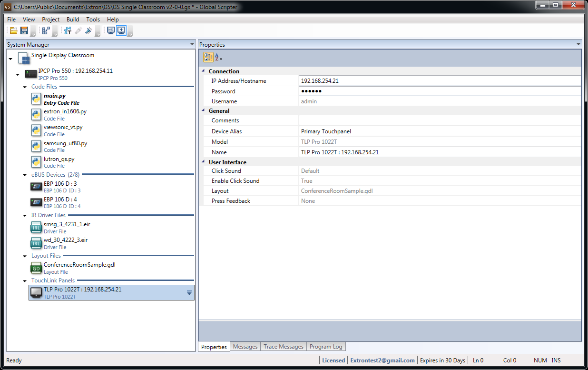The width and height of the screenshot is (588, 370).
Task: Sort properties alphabetically with A-Z icon
Action: 219,57
